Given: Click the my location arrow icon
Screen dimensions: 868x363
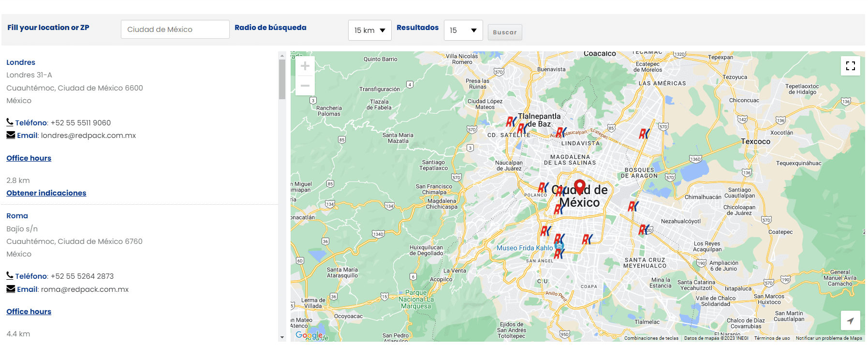Looking at the screenshot, I should pyautogui.click(x=850, y=320).
